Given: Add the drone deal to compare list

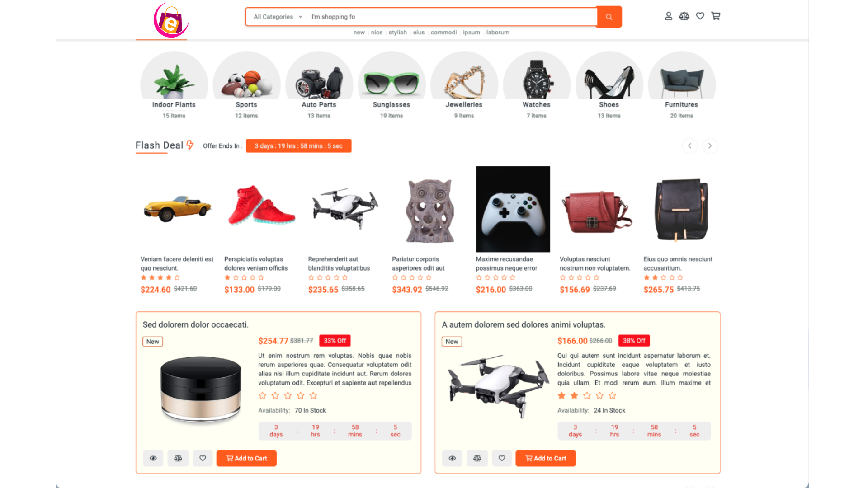Looking at the screenshot, I should coord(477,458).
